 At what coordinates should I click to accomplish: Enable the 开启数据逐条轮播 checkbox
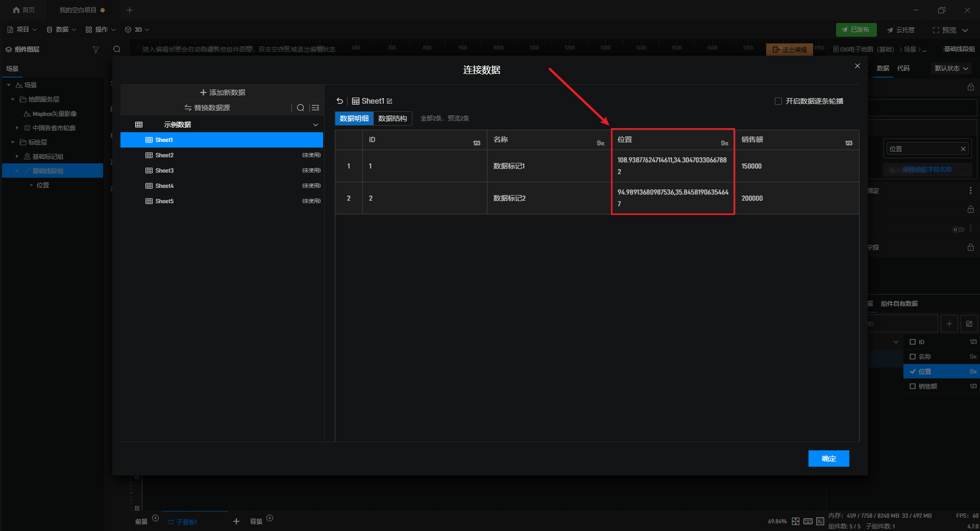pyautogui.click(x=778, y=101)
